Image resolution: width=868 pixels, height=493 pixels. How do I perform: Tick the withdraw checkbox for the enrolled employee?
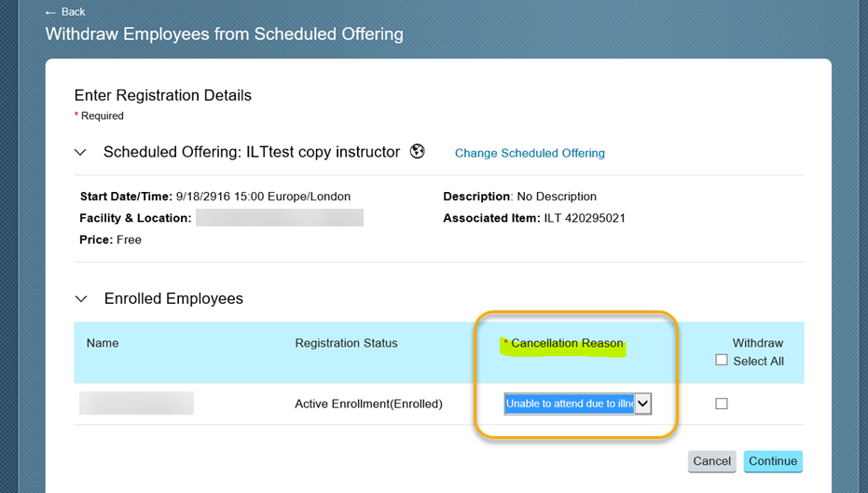coord(722,404)
